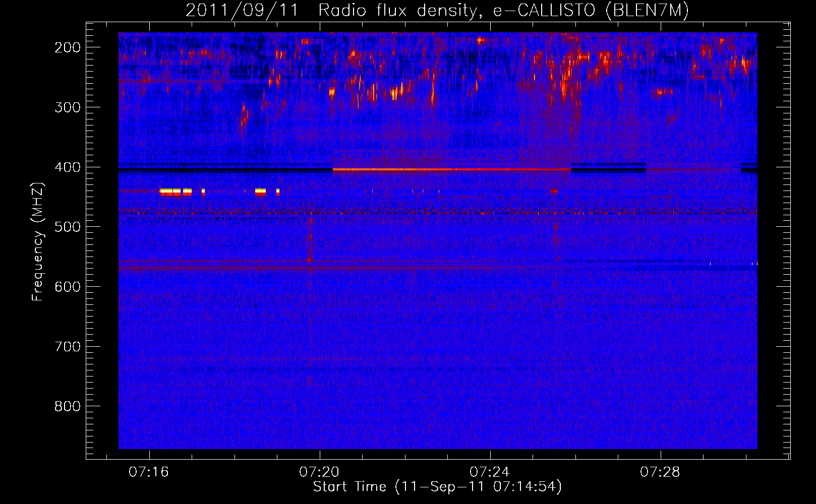Image resolution: width=816 pixels, height=504 pixels.
Task: Click the 400 frequency tick label
Action: click(68, 167)
